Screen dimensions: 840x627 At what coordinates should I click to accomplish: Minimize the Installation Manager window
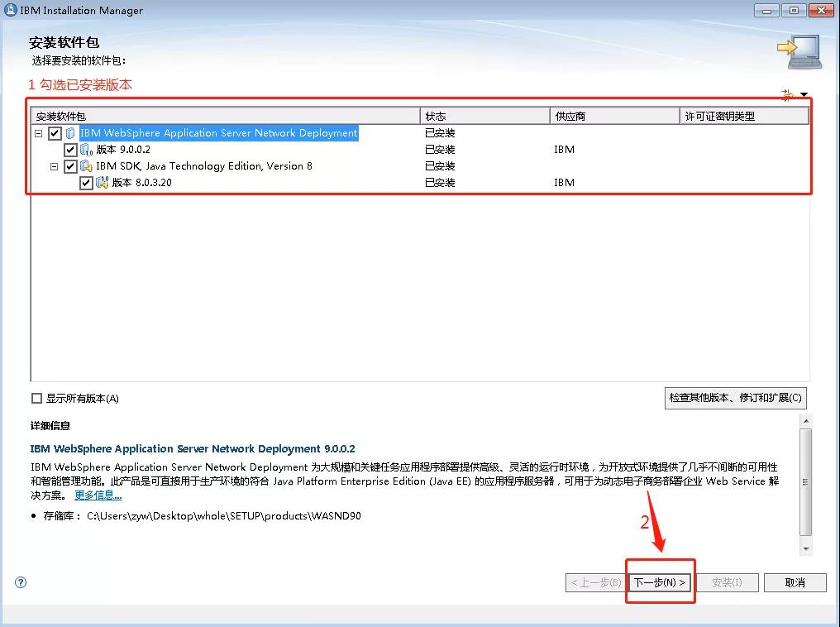pos(766,11)
